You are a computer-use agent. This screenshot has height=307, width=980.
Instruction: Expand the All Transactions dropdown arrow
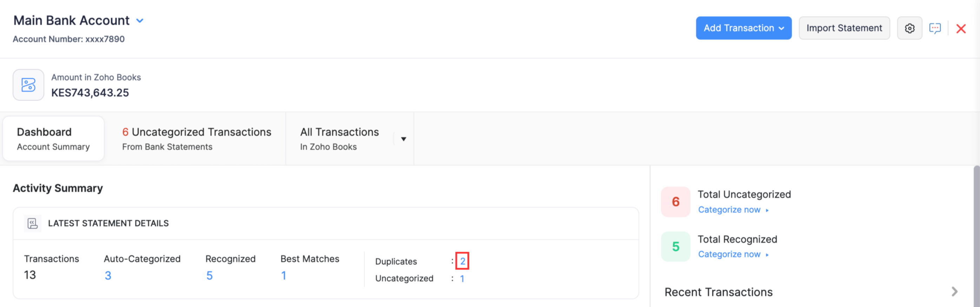point(403,139)
